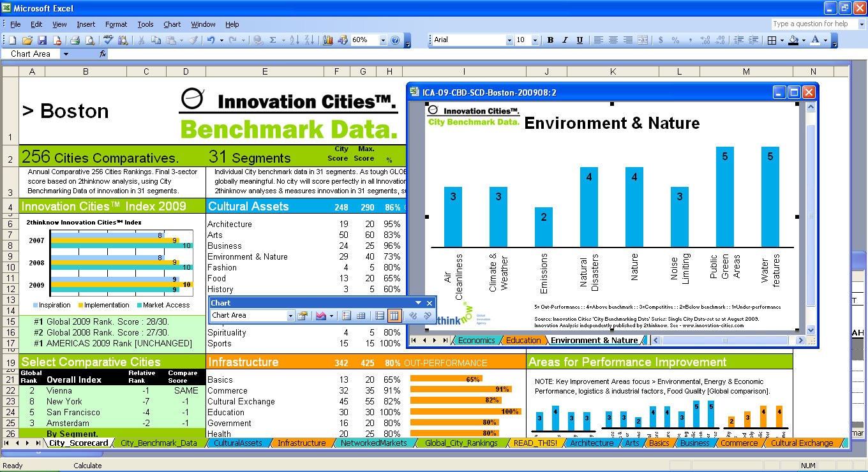Click the Save icon in the toolbar
This screenshot has height=472, width=868.
coord(42,40)
